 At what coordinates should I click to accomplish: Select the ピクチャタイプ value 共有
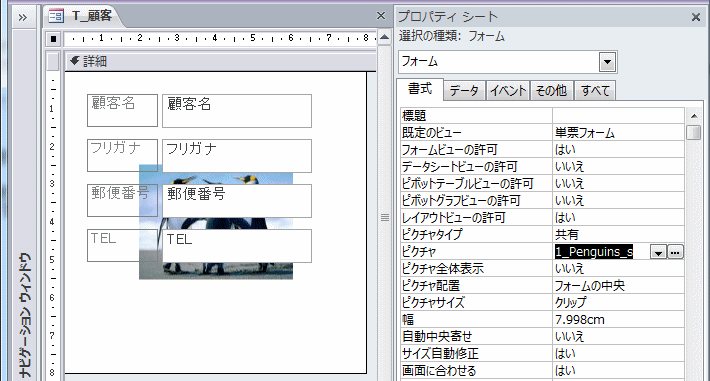click(618, 235)
